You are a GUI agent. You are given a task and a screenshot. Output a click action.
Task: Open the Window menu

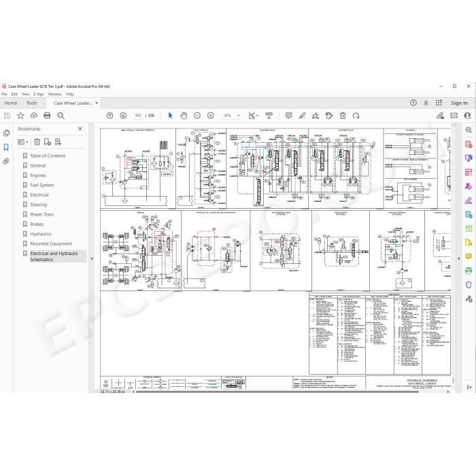pos(55,94)
